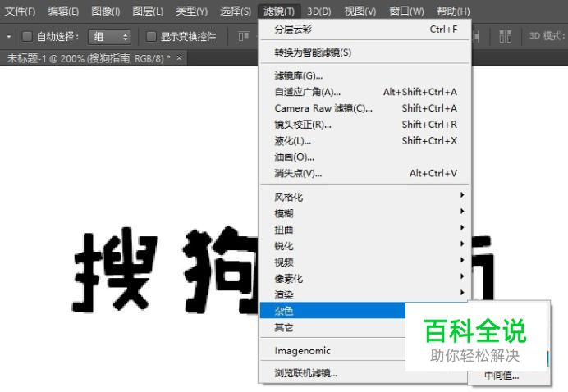Click the 狗 character on the canvas
The height and width of the screenshot is (392, 568).
(x=220, y=270)
